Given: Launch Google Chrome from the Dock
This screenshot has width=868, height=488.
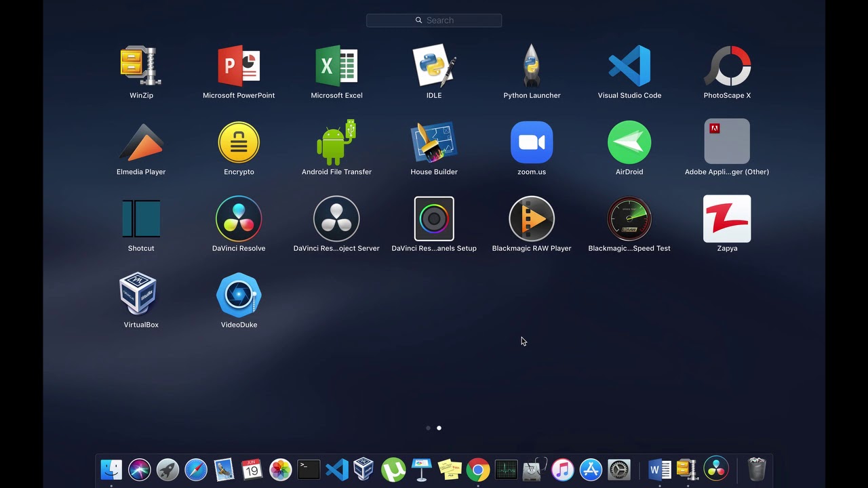Looking at the screenshot, I should pos(478,470).
